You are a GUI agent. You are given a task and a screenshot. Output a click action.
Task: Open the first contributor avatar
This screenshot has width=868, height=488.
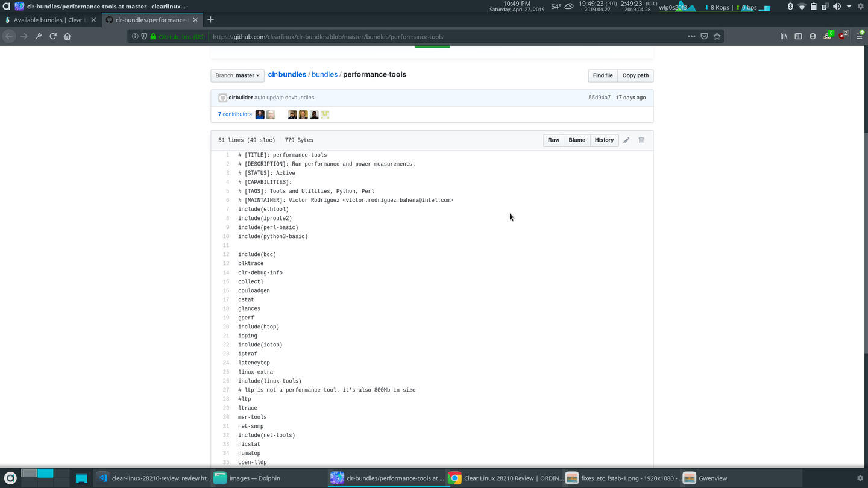[260, 114]
